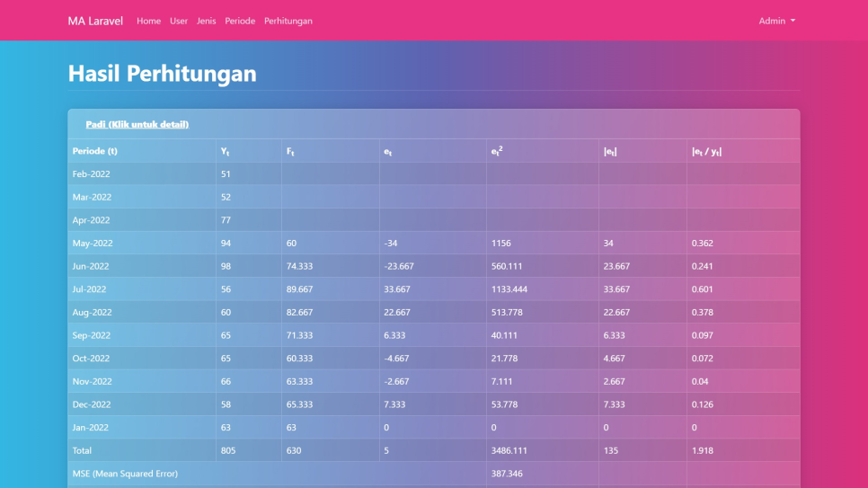Open the MA Laravel brand link
This screenshot has width=868, height=488.
click(x=95, y=21)
